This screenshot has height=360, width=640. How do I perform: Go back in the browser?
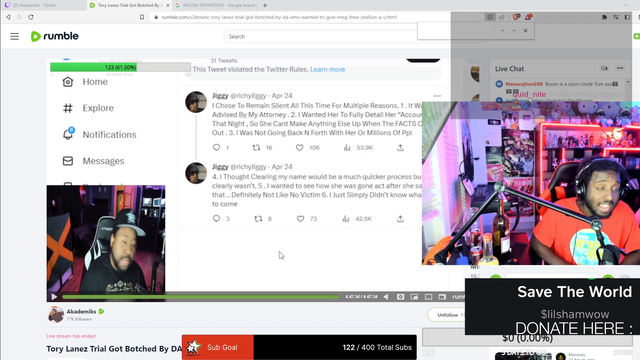(8, 17)
